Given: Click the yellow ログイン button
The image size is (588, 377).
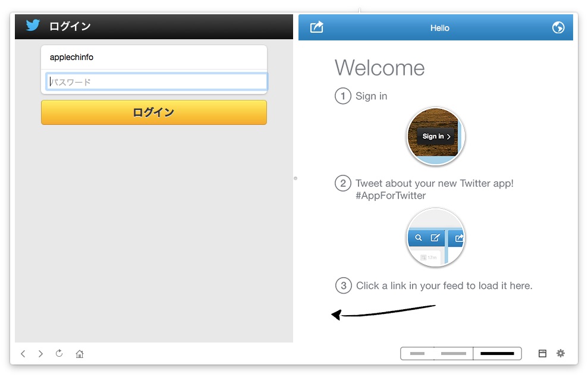Looking at the screenshot, I should tap(154, 112).
